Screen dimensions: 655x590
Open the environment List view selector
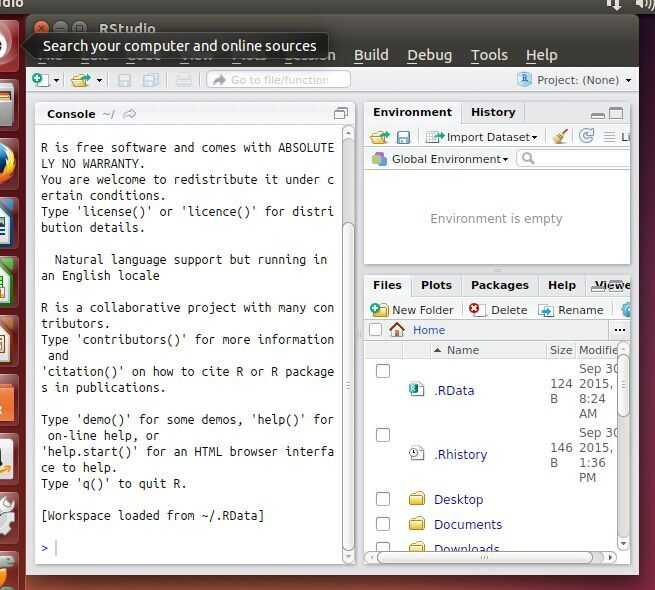point(617,137)
